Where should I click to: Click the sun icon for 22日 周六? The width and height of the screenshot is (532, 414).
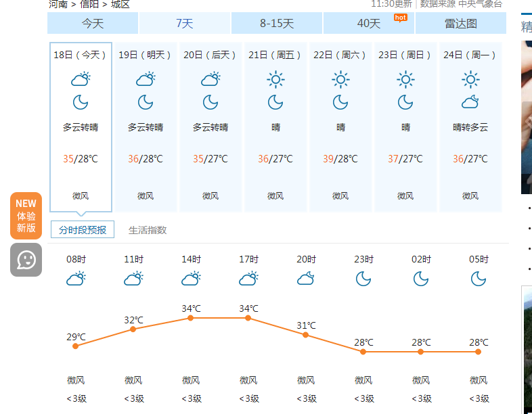(340, 80)
